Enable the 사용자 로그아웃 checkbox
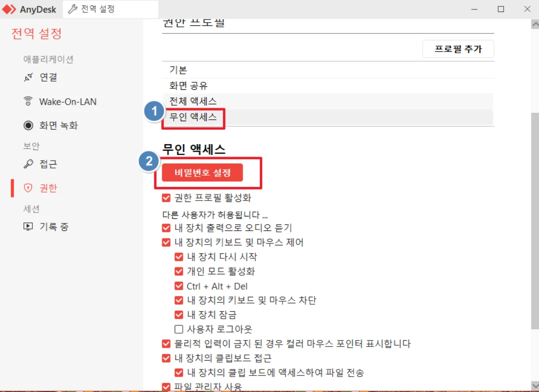 tap(179, 329)
